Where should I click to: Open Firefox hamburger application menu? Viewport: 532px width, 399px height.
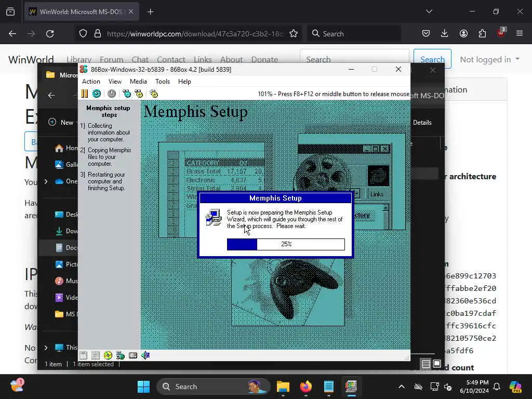(520, 33)
